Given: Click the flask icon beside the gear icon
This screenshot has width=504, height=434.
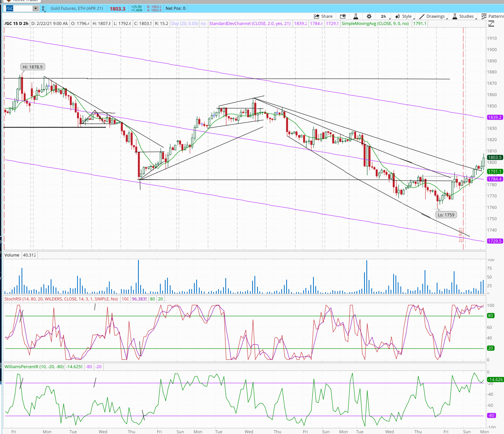Looking at the screenshot, I should pyautogui.click(x=356, y=16).
